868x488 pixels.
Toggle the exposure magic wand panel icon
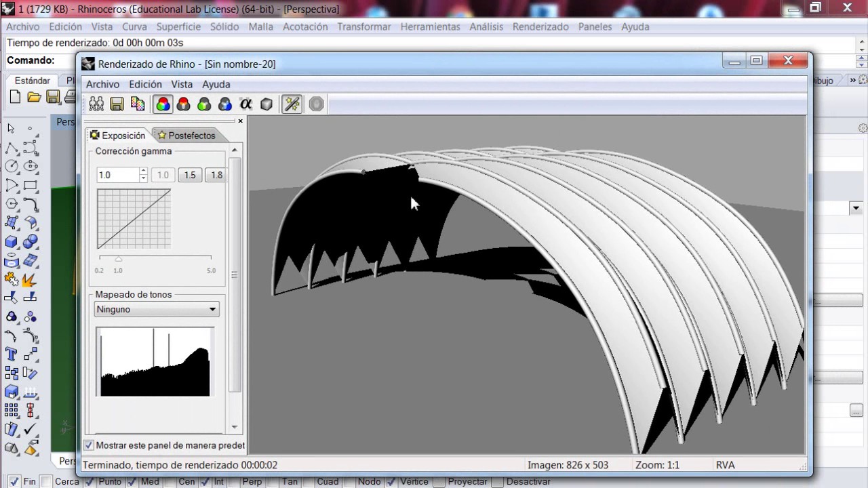point(292,104)
